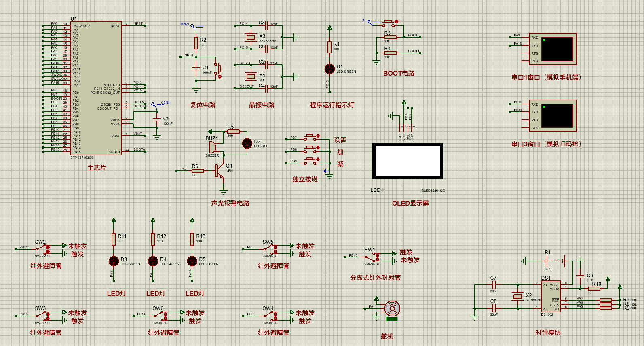The height and width of the screenshot is (346, 644).
Task: Select resistor R10 1k
Action: 594,289
